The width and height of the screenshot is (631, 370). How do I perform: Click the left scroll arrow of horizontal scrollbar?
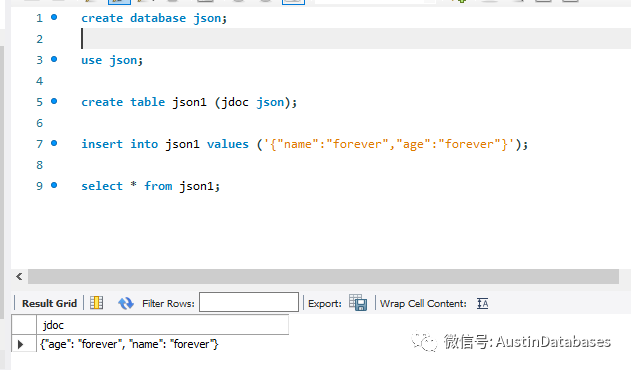[19, 277]
